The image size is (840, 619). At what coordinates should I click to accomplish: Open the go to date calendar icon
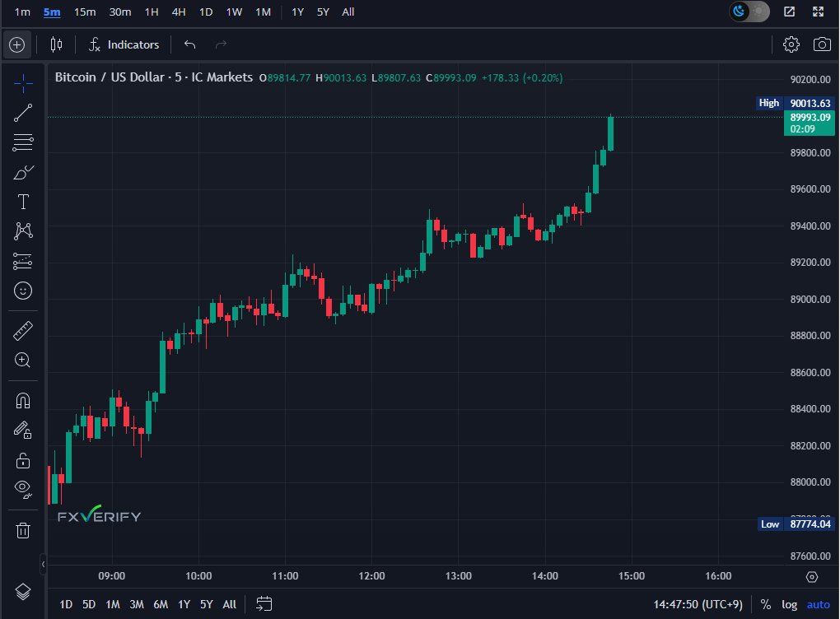pos(264,604)
